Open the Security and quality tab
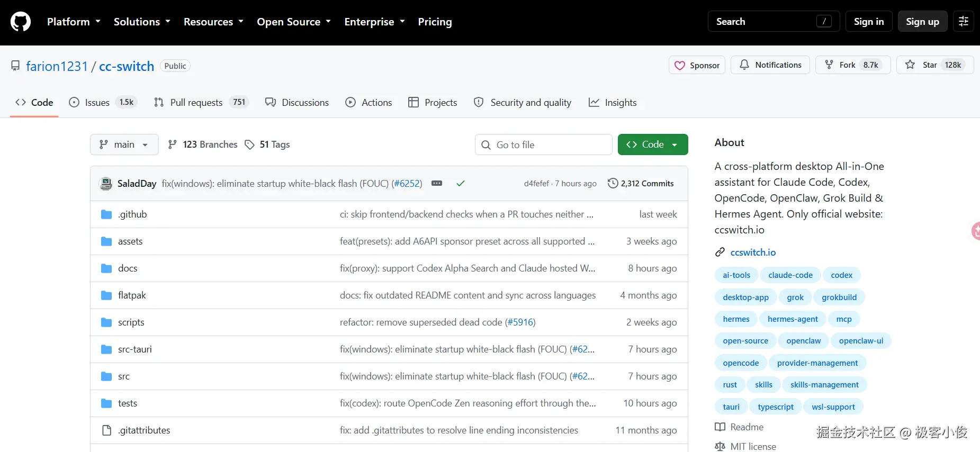980x452 pixels. 523,103
